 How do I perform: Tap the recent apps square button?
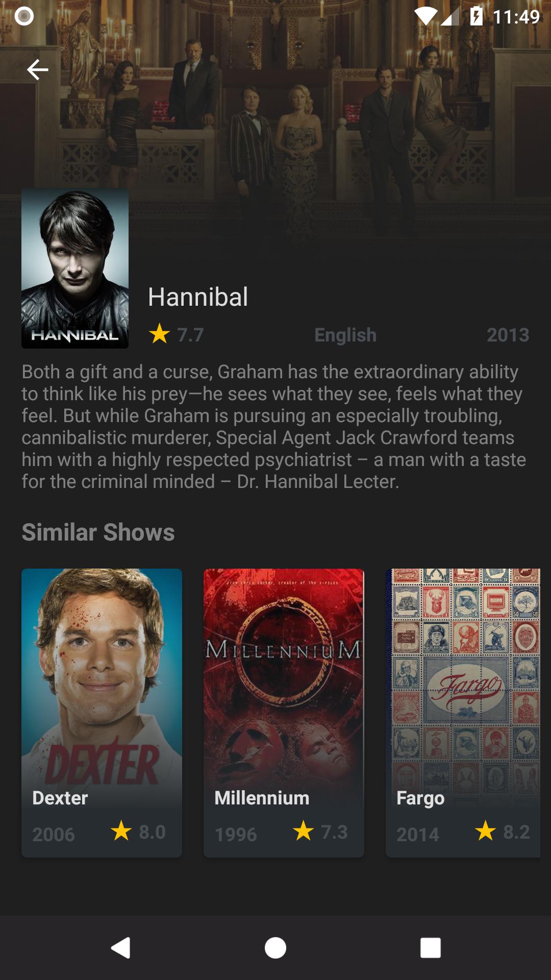click(430, 948)
